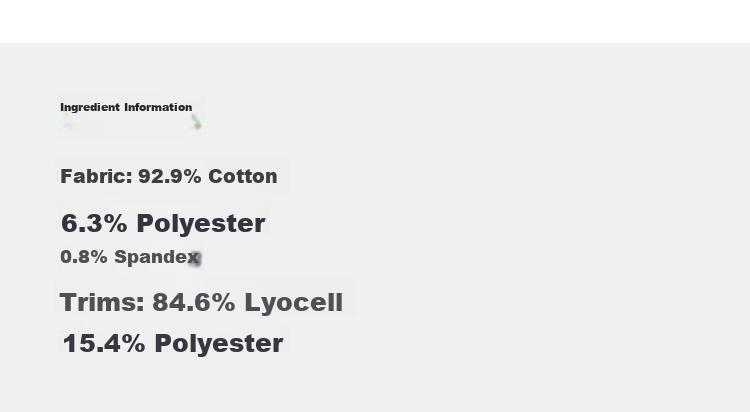This screenshot has width=750, height=412.
Task: Click the 0.8% percentage value
Action: pos(84,257)
